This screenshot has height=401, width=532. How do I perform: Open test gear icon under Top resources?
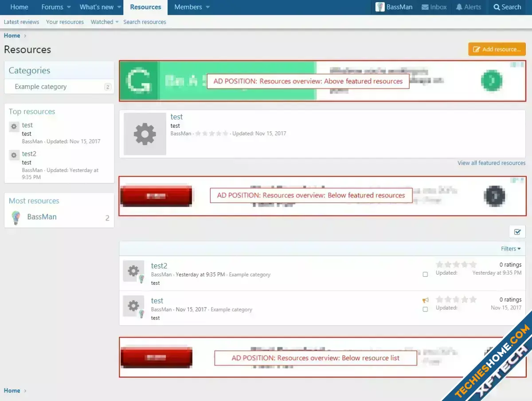14,126
